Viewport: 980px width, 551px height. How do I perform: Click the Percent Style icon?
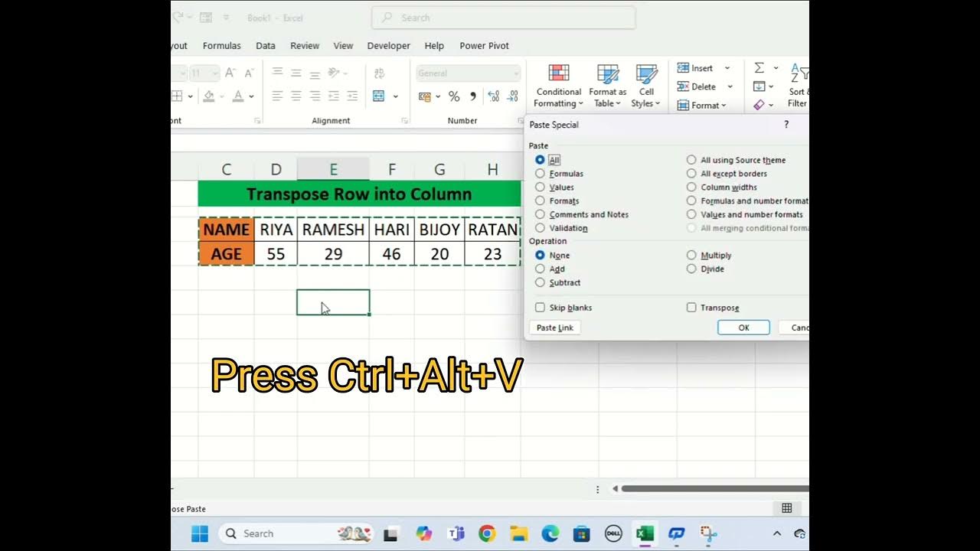(454, 96)
